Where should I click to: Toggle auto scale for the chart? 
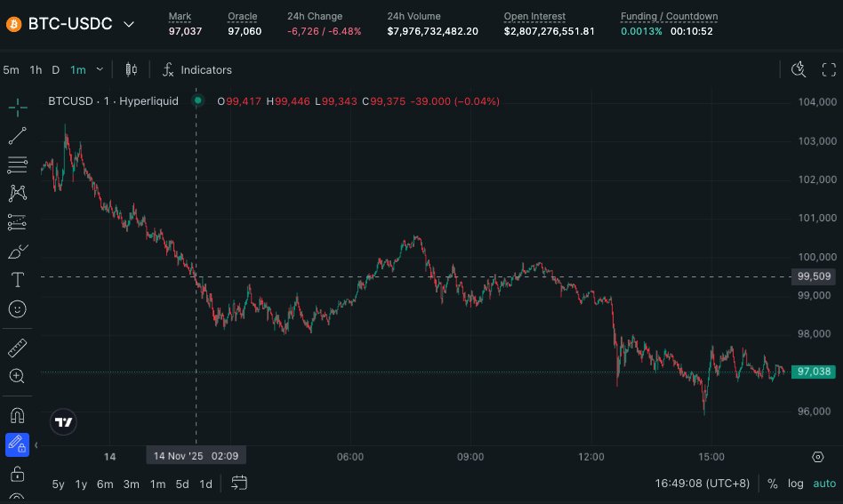(x=824, y=484)
